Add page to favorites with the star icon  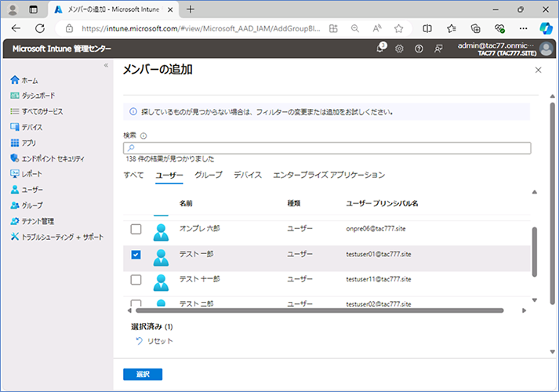(398, 28)
